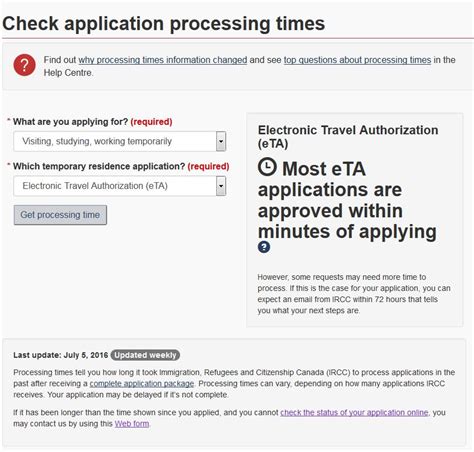Open the 'What are you applying for?' dropdown arrow
Image resolution: width=474 pixels, height=452 pixels.
pos(221,141)
